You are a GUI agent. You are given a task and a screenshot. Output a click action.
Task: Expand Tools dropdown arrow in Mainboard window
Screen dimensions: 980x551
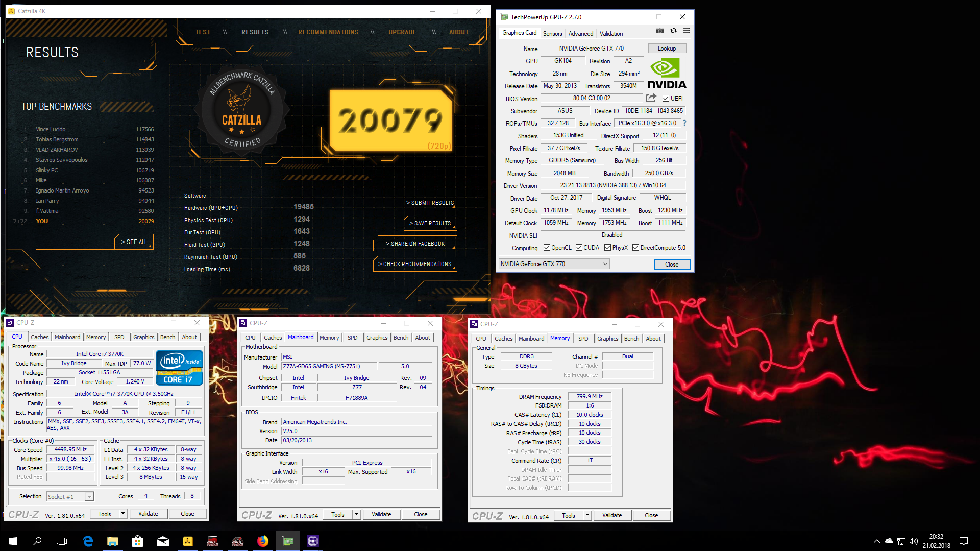(x=356, y=514)
